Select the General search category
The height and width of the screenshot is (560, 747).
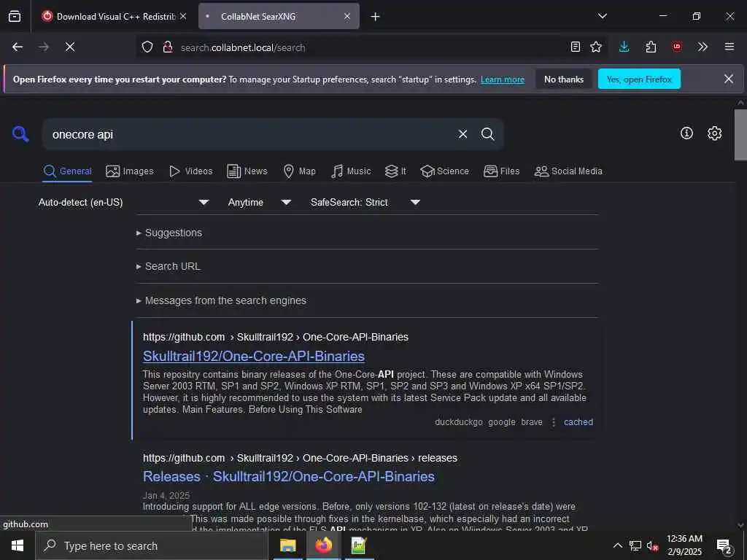click(x=68, y=171)
